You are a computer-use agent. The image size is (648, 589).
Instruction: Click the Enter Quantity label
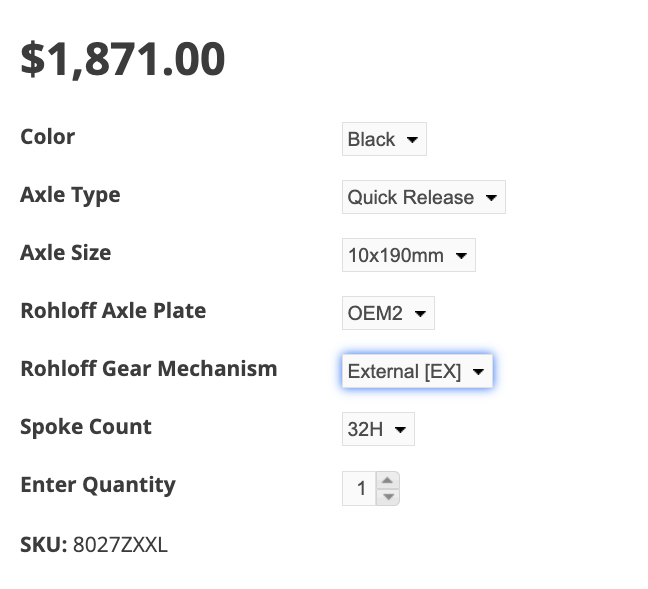[x=98, y=485]
